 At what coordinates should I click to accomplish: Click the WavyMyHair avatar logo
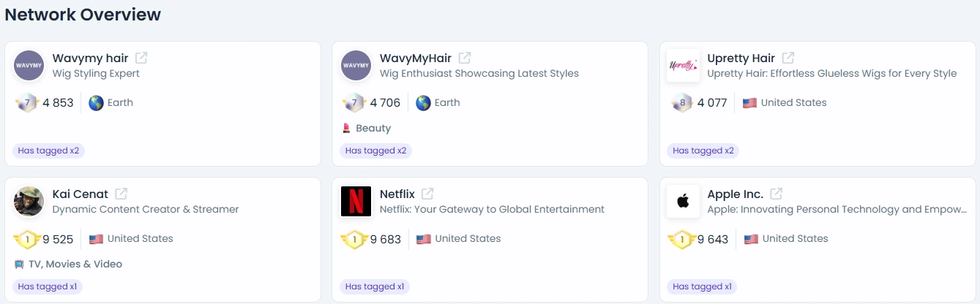356,66
